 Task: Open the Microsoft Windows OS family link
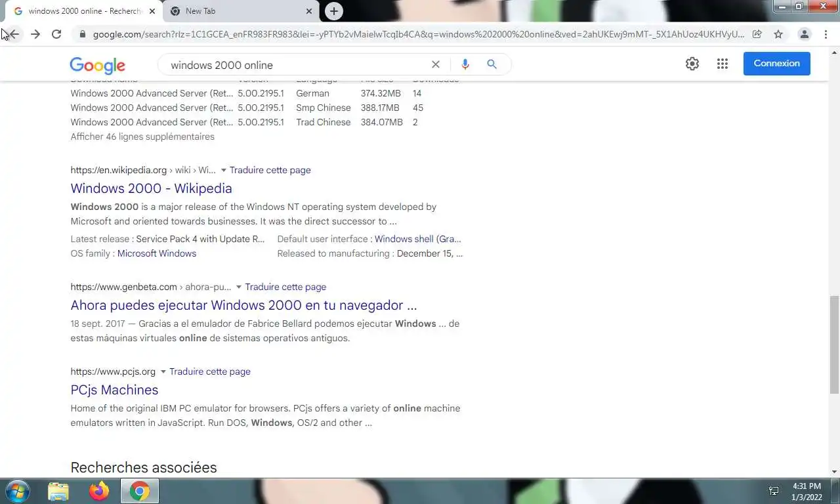pyautogui.click(x=157, y=253)
